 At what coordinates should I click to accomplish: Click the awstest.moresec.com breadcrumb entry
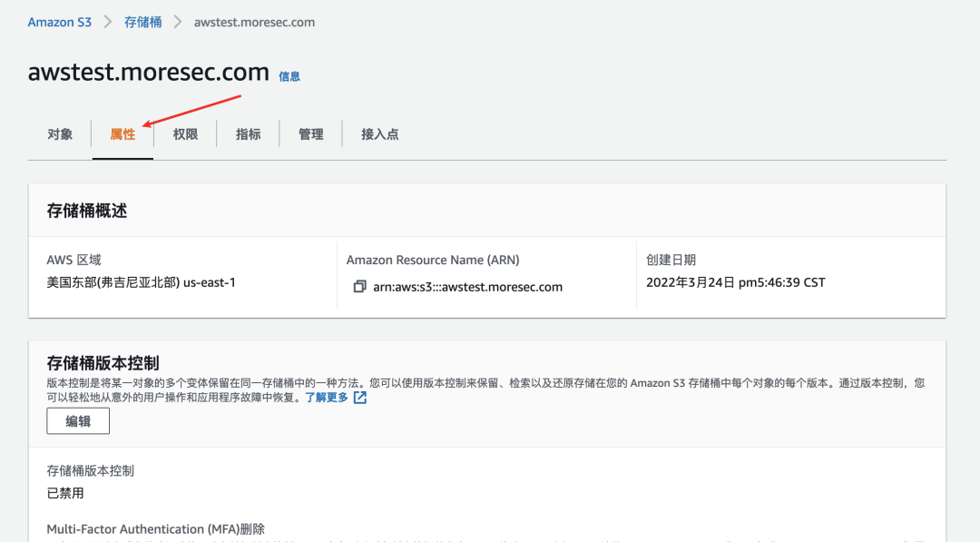[254, 22]
